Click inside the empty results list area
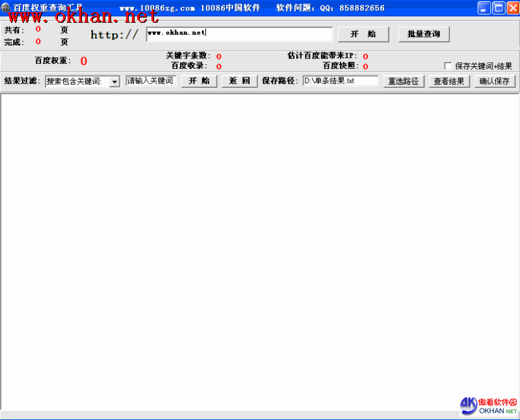The height and width of the screenshot is (420, 520). click(x=259, y=252)
